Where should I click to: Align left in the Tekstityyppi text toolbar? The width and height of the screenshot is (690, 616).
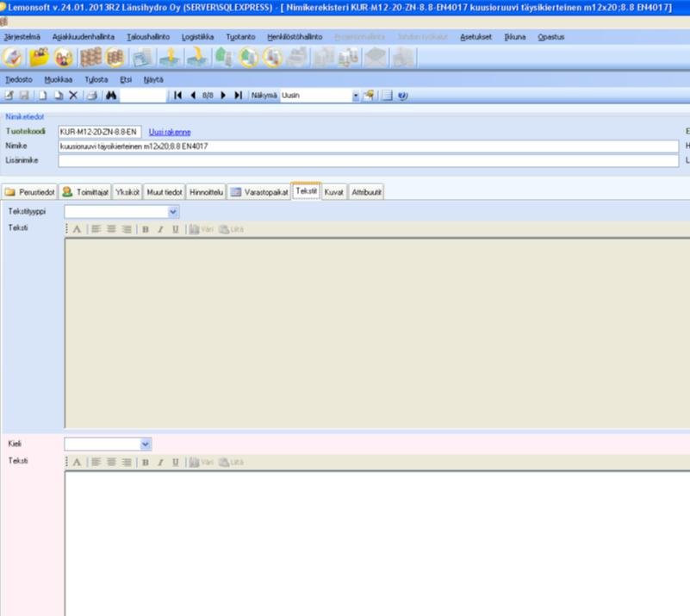pyautogui.click(x=96, y=229)
